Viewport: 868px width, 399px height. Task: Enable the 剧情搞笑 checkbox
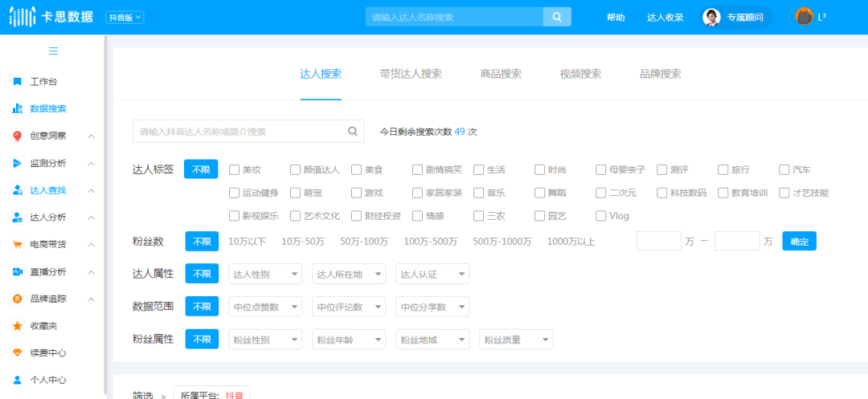(417, 169)
